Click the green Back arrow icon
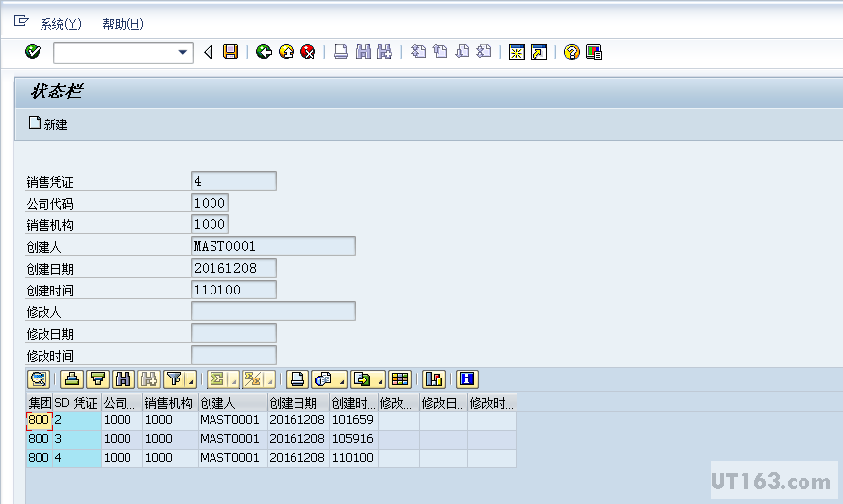Image resolution: width=843 pixels, height=504 pixels. (263, 52)
